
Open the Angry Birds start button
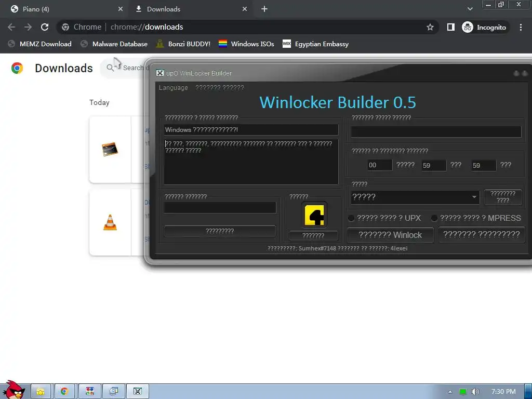14,390
